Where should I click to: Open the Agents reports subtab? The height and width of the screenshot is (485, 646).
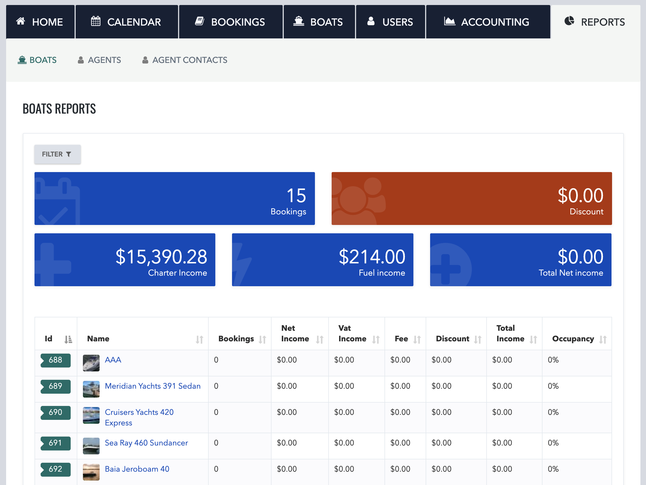click(x=99, y=60)
